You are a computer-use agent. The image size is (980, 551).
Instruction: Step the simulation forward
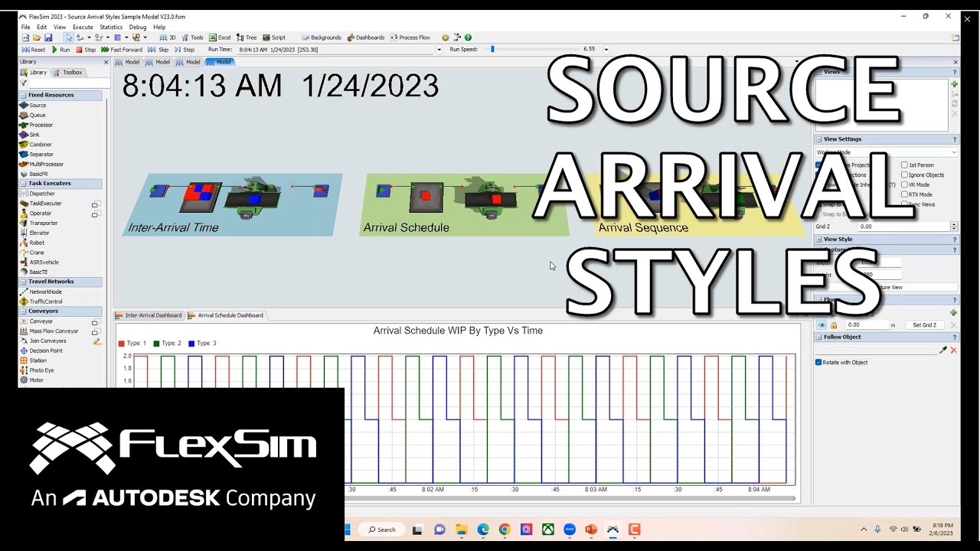(x=185, y=50)
